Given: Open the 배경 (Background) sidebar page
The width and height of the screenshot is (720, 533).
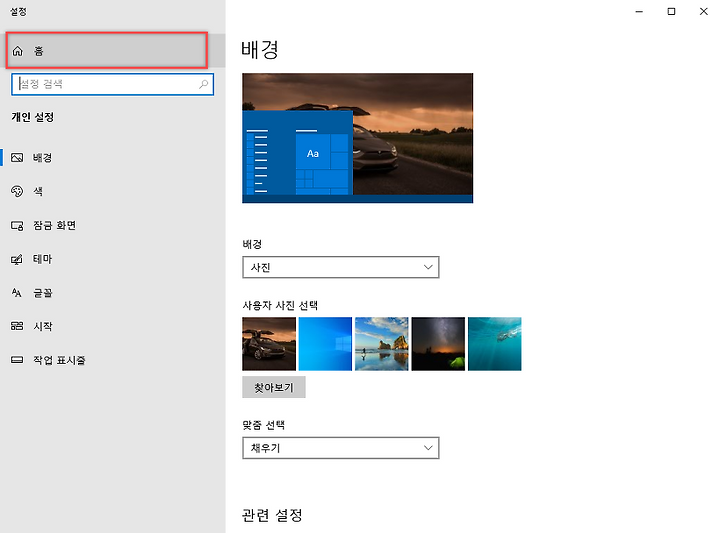Looking at the screenshot, I should (112, 158).
